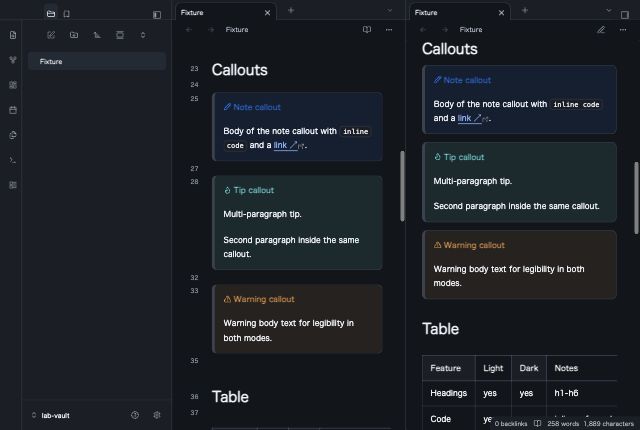
Task: Click Tip callout title in the editor
Action: (253, 190)
